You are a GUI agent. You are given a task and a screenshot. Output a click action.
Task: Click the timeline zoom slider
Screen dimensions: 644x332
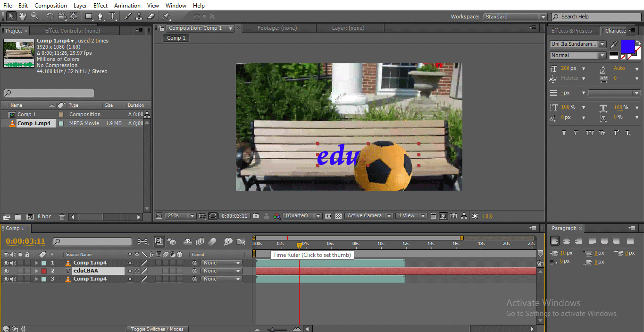[276, 329]
